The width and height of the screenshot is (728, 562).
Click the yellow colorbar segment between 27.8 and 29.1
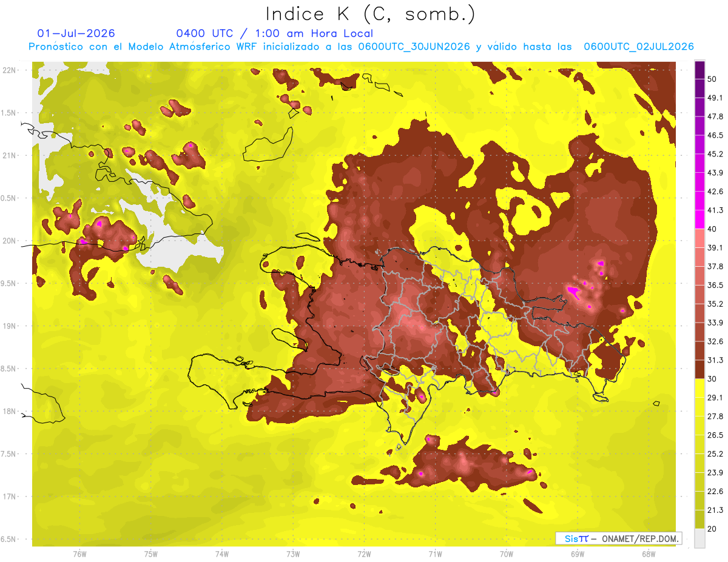point(699,407)
